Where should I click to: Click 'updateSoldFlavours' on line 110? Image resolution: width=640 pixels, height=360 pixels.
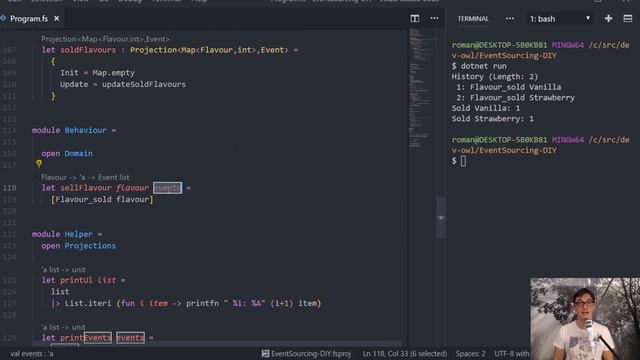[x=144, y=84]
